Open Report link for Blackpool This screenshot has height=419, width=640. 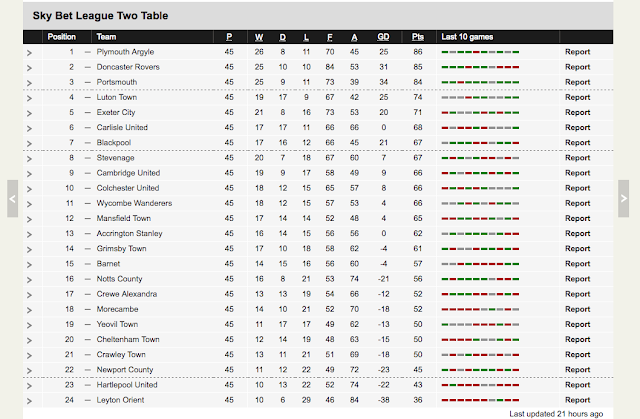point(578,142)
